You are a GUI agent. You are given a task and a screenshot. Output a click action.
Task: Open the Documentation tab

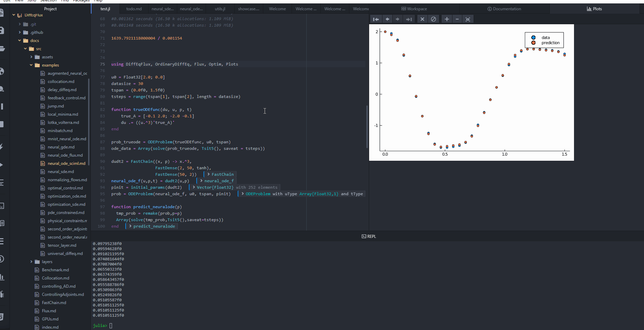coord(504,9)
